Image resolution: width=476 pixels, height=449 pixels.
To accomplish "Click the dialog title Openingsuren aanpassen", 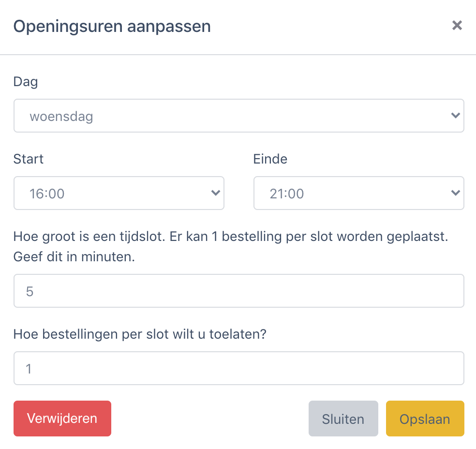I will (113, 26).
